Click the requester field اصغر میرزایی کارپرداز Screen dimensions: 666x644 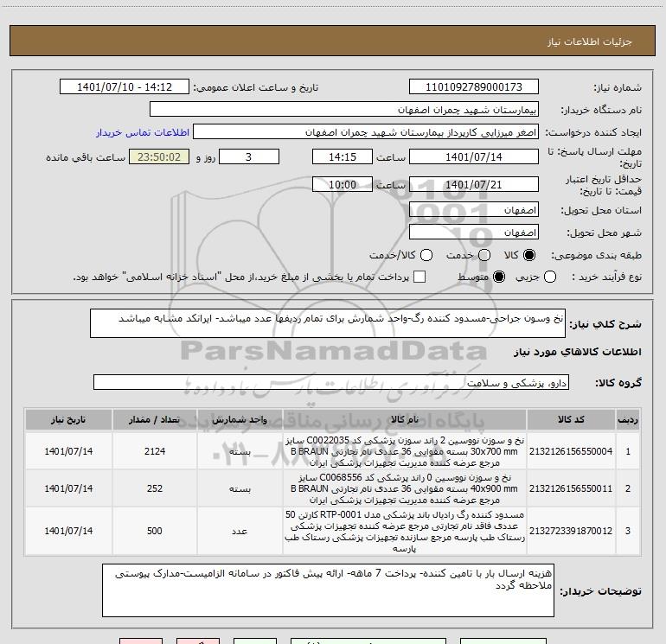pyautogui.click(x=366, y=132)
